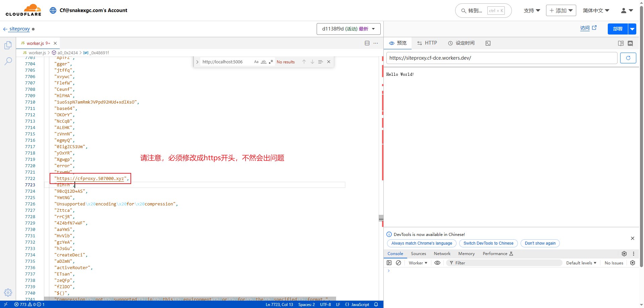Open the Default levels dropdown
The image size is (644, 308).
coord(581,263)
